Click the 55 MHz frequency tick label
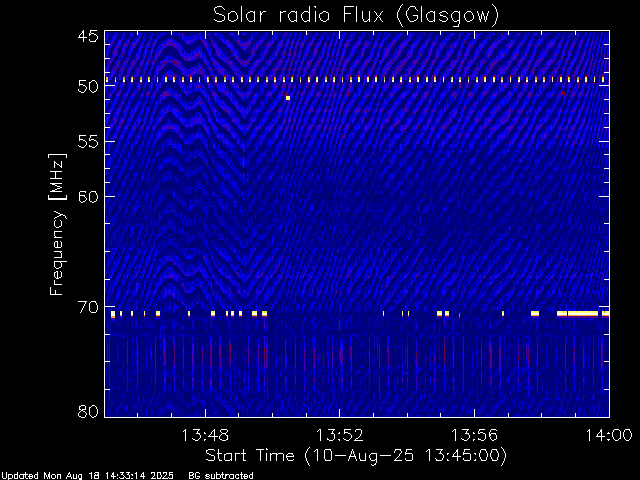Viewport: 640px width, 480px height. (x=88, y=142)
